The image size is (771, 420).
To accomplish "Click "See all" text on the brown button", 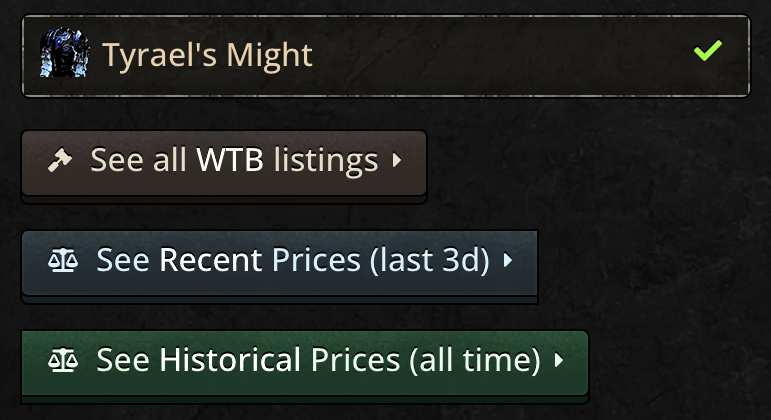I will tap(134, 160).
